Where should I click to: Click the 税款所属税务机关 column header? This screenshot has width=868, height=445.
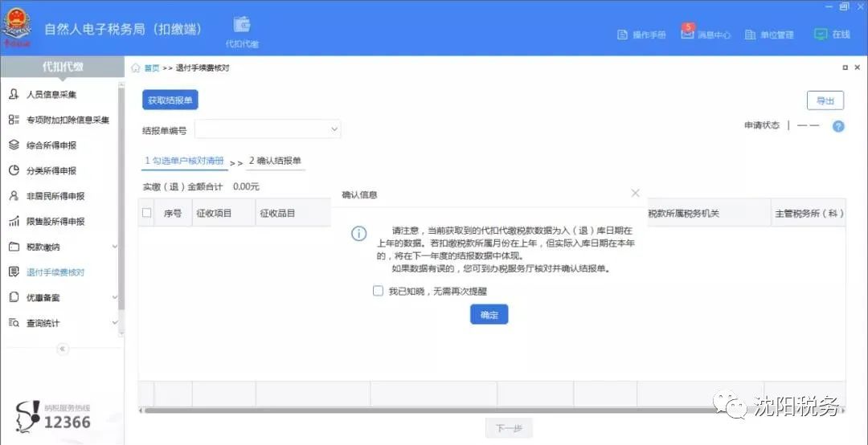[x=683, y=213]
